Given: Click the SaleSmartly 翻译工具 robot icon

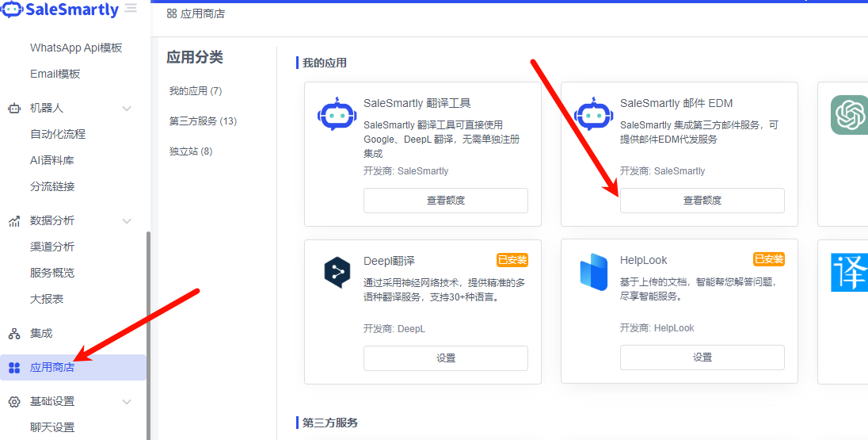Looking at the screenshot, I should point(337,115).
